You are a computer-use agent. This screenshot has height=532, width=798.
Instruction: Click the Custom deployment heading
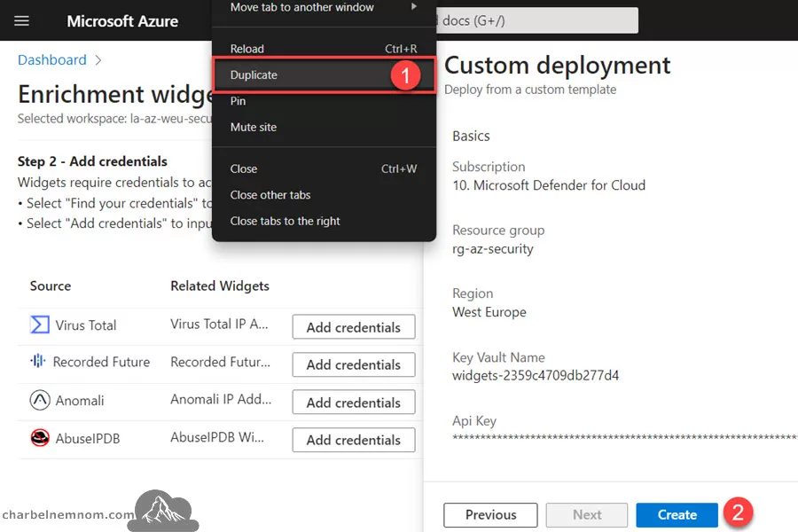point(558,66)
